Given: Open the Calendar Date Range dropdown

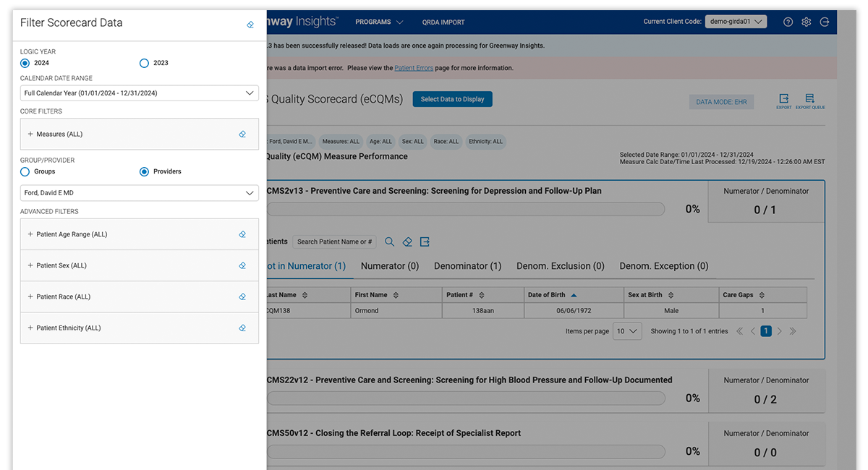Looking at the screenshot, I should pos(140,93).
